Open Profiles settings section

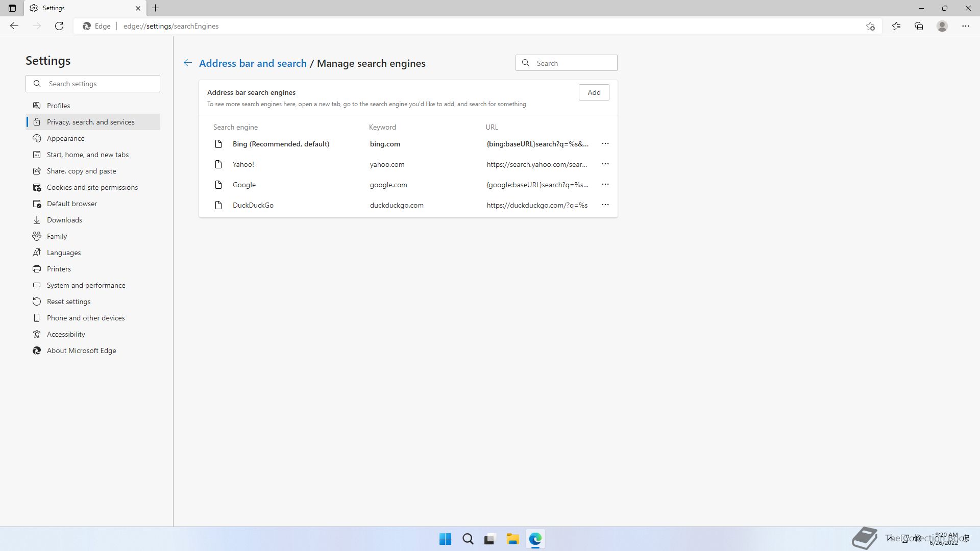(93, 106)
